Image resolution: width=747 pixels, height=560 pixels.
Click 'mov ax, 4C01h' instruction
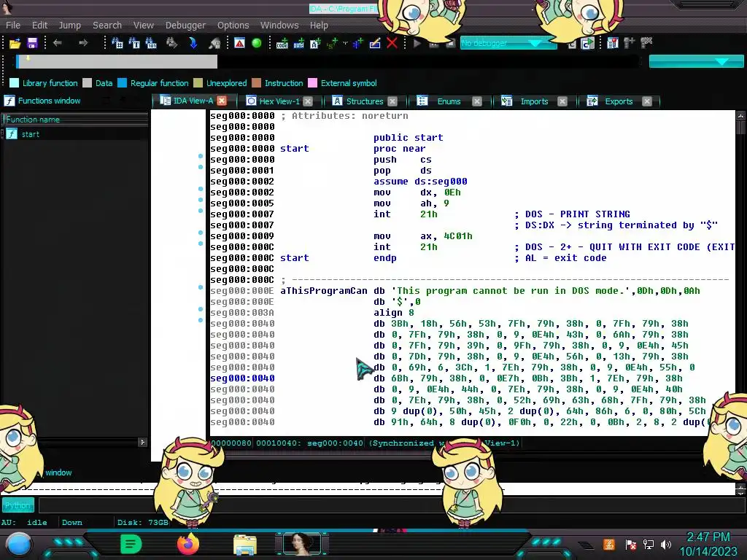point(422,236)
